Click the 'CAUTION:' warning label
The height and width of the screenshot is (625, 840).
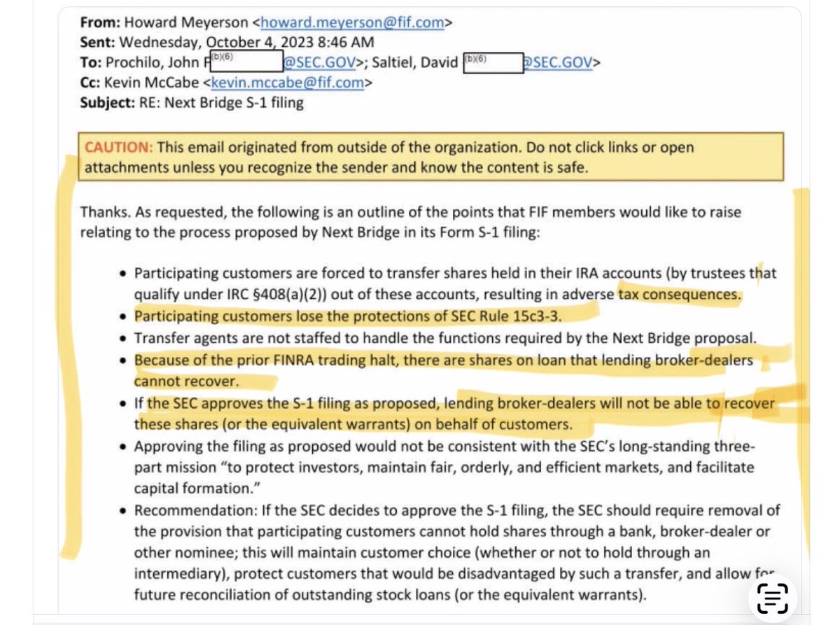pyautogui.click(x=120, y=148)
